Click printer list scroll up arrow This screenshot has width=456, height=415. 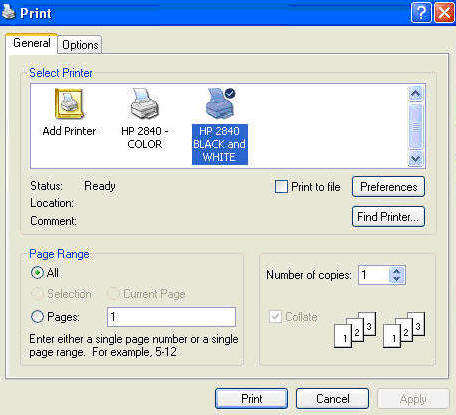[416, 94]
